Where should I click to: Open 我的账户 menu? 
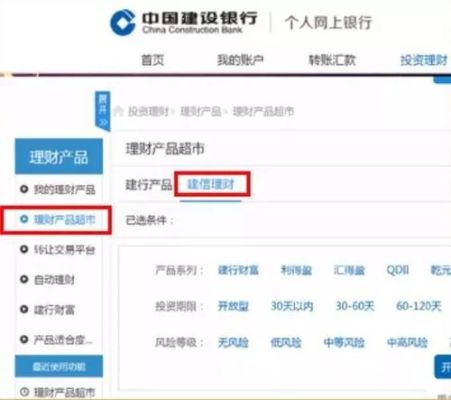[x=240, y=60]
